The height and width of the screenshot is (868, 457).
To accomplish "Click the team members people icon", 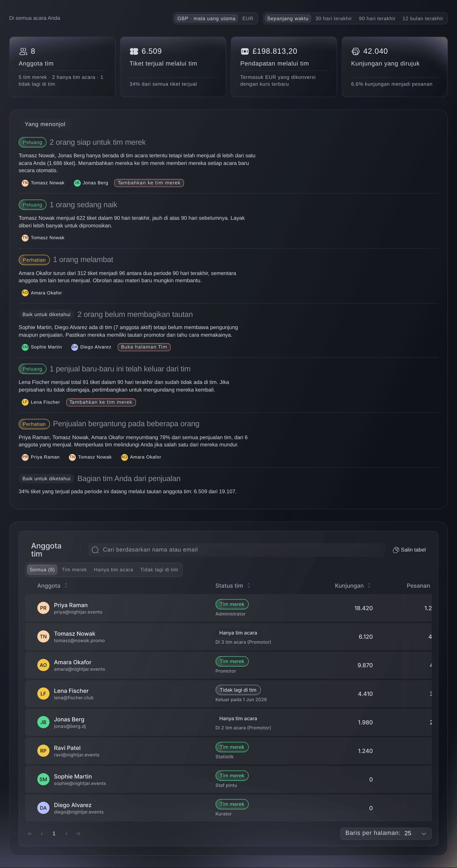I will [23, 51].
